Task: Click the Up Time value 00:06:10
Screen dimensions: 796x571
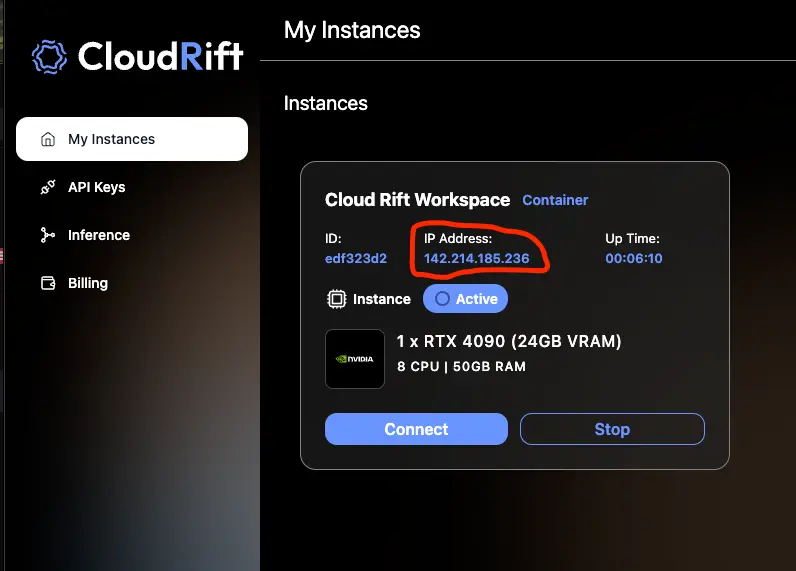Action: (x=634, y=258)
